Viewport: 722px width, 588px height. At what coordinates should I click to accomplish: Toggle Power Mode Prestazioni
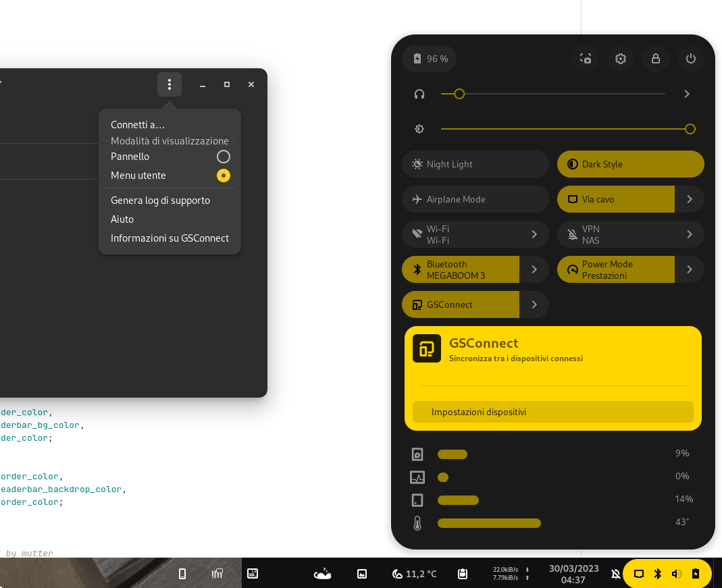coord(616,269)
